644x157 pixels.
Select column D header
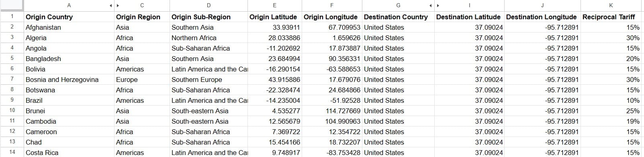click(209, 6)
